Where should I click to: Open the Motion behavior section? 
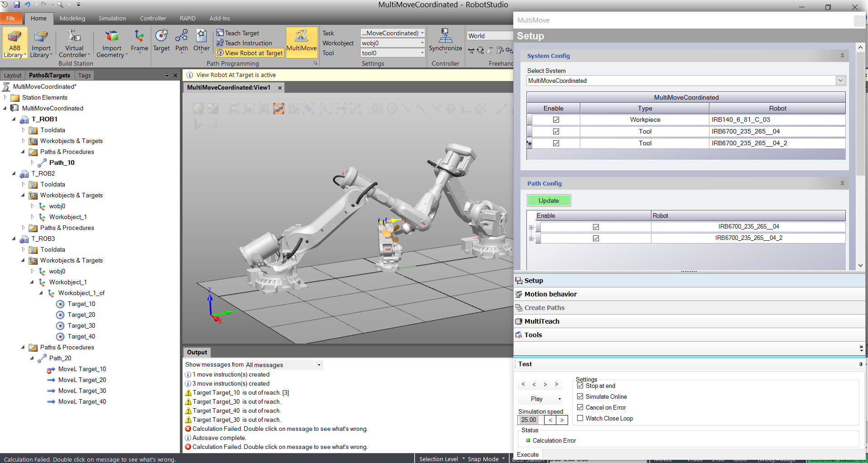689,294
